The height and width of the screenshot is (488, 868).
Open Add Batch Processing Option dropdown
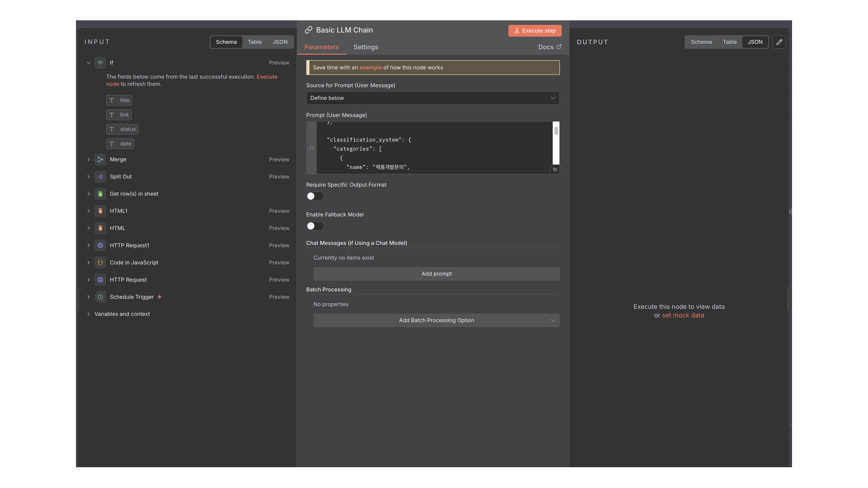[436, 320]
